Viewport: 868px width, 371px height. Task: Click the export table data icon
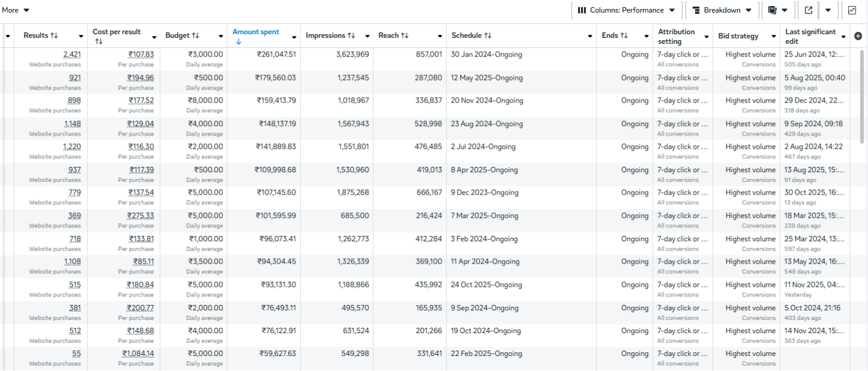tap(809, 10)
